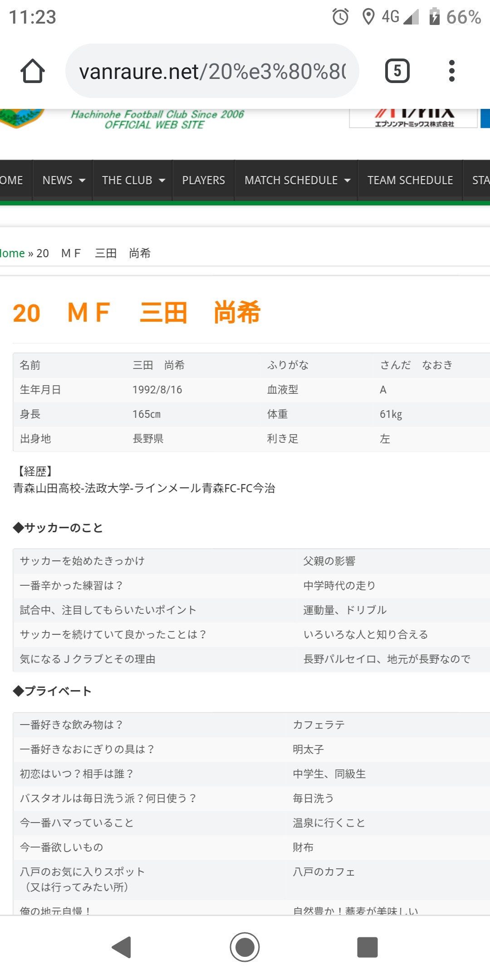The image size is (490, 980).
Task: Open THE CLUB menu label
Action: click(x=127, y=180)
